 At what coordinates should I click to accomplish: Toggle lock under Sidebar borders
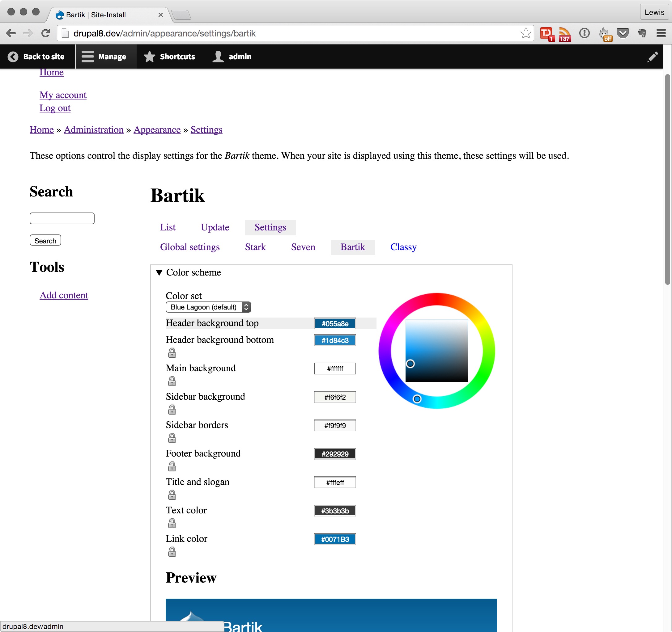pos(172,438)
